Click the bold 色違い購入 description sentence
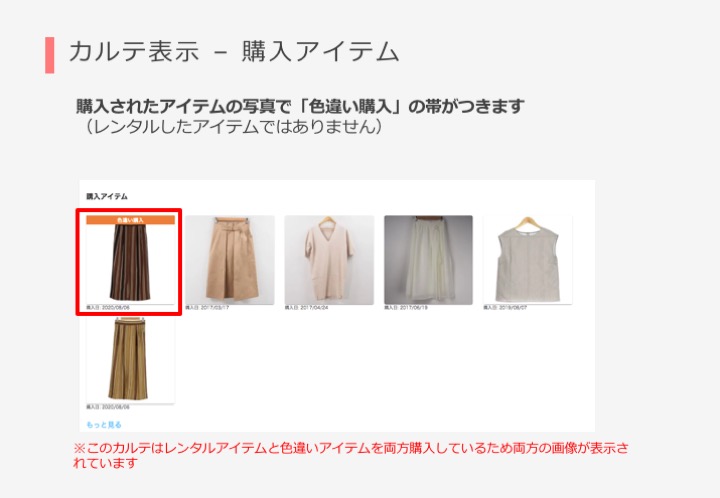This screenshot has width=720, height=498. pos(300,106)
